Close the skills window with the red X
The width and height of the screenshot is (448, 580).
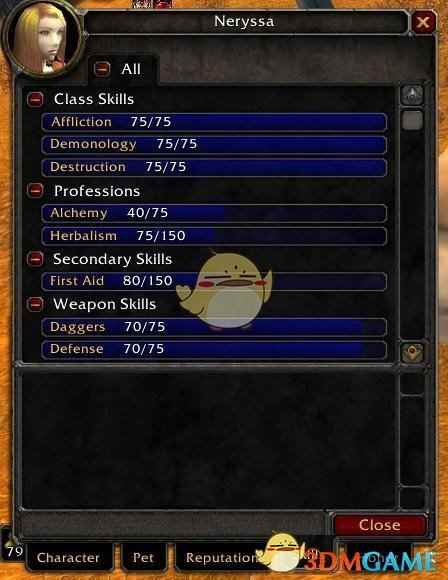(423, 22)
